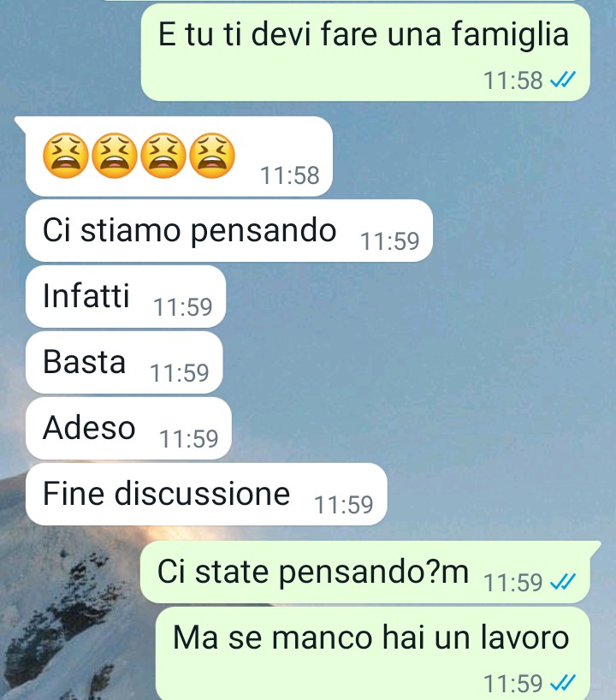The height and width of the screenshot is (700, 616).
Task: Tap the 'E tu ti devi fare una famiglia' message
Action: [x=365, y=52]
